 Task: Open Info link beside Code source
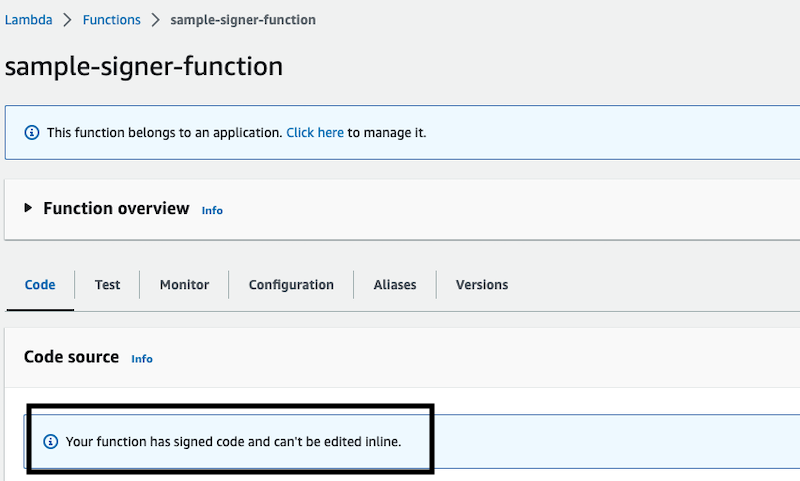pyautogui.click(x=142, y=359)
